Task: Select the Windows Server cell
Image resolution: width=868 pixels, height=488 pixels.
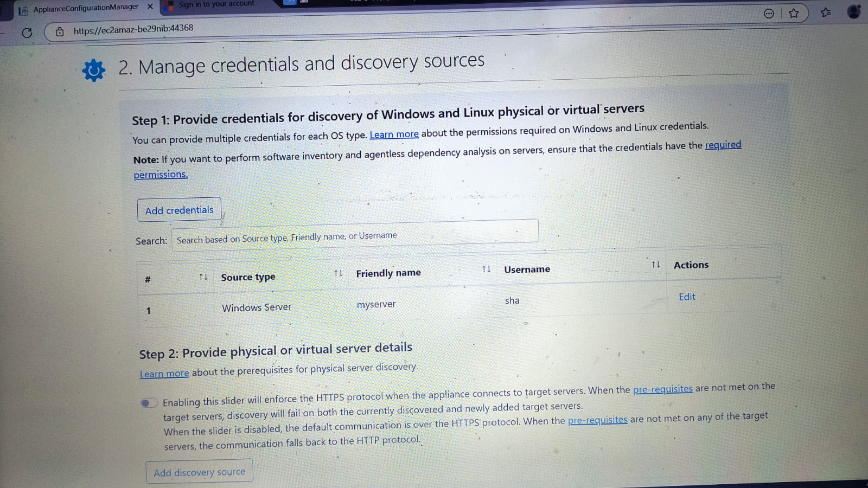Action: coord(257,307)
